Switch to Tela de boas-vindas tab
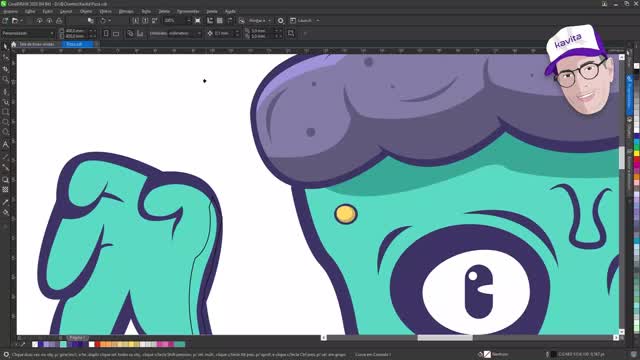This screenshot has width=640, height=360. tap(37, 44)
